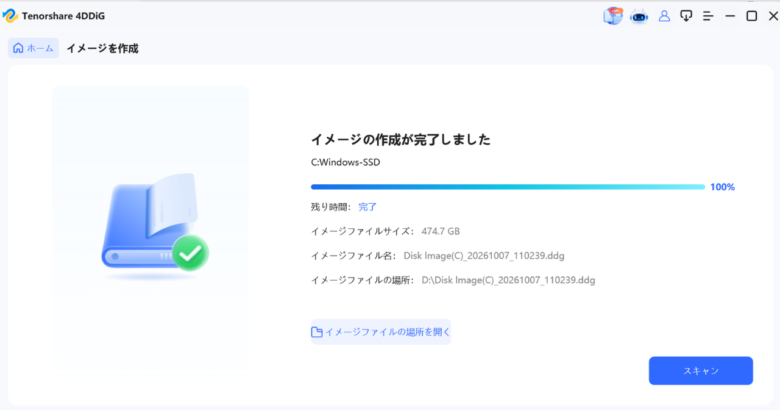This screenshot has height=410, width=780.
Task: Maximize the 4DDiG window
Action: click(x=752, y=16)
